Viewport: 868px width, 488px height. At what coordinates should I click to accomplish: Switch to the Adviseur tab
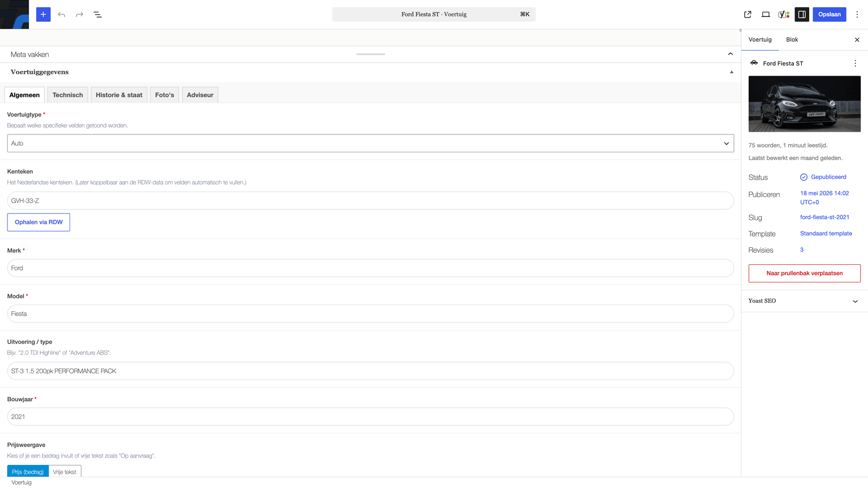pos(200,95)
